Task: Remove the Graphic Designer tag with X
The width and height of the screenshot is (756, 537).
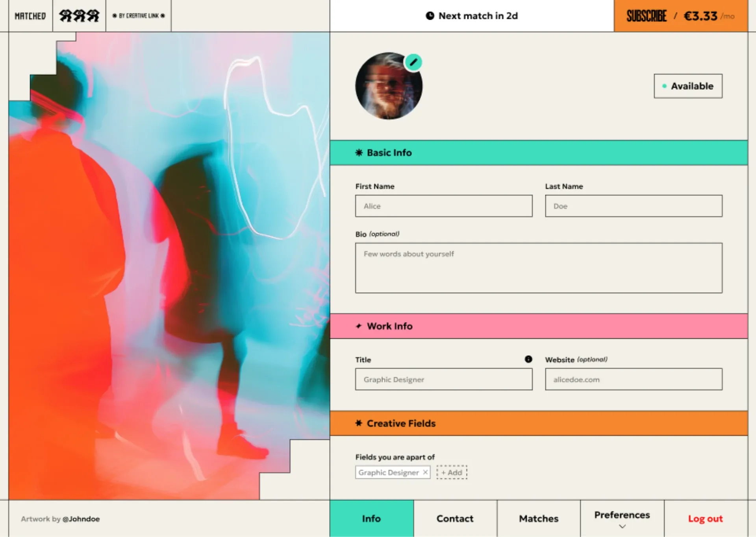Action: [425, 472]
